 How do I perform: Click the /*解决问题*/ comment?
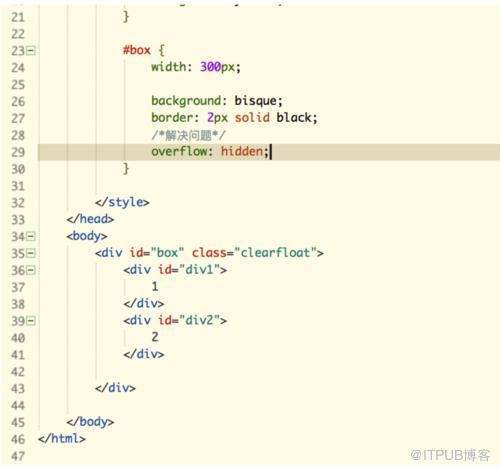(x=188, y=135)
